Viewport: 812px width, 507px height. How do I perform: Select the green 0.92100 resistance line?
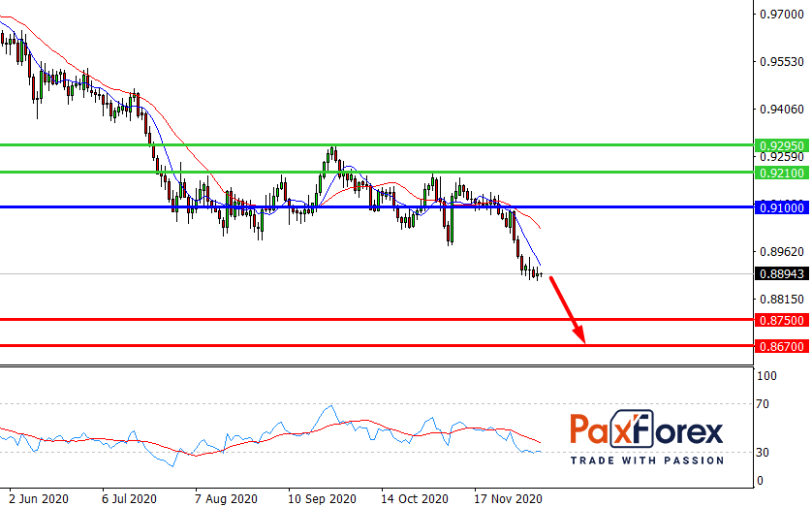377,173
